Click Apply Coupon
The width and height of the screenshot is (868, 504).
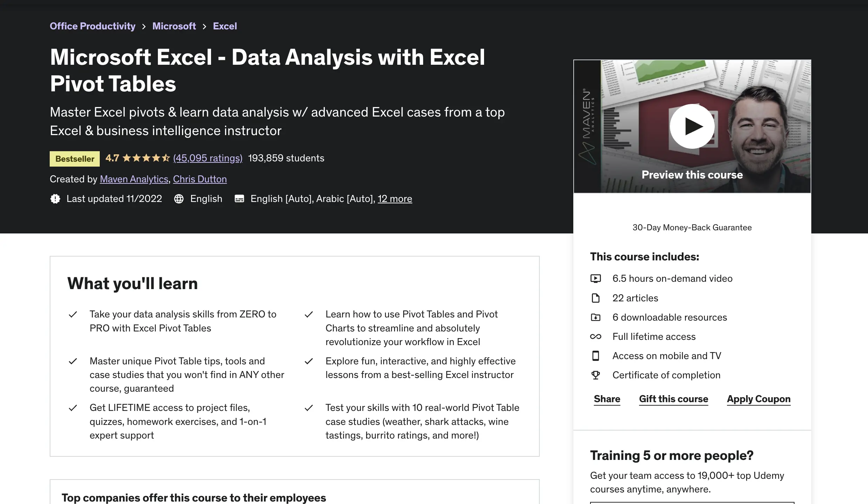pos(758,399)
